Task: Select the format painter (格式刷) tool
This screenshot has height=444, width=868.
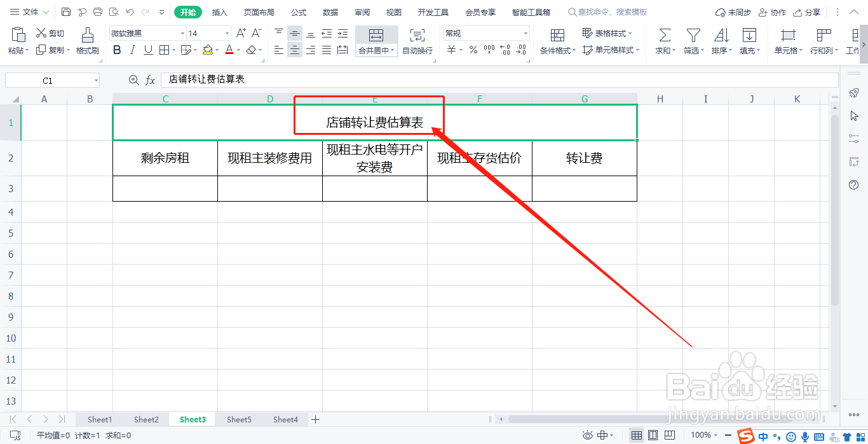Action: [87, 39]
